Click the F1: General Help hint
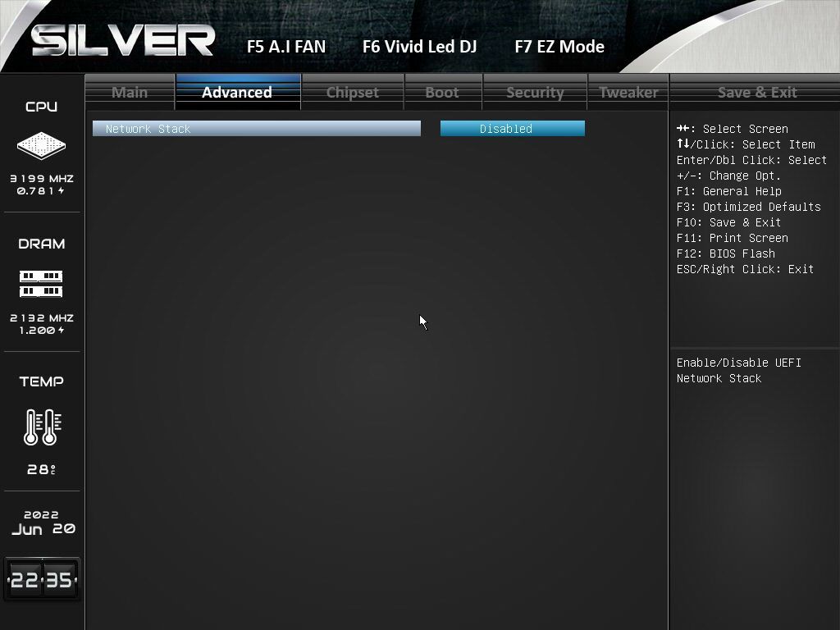Screen dimensions: 840x630 point(728,191)
